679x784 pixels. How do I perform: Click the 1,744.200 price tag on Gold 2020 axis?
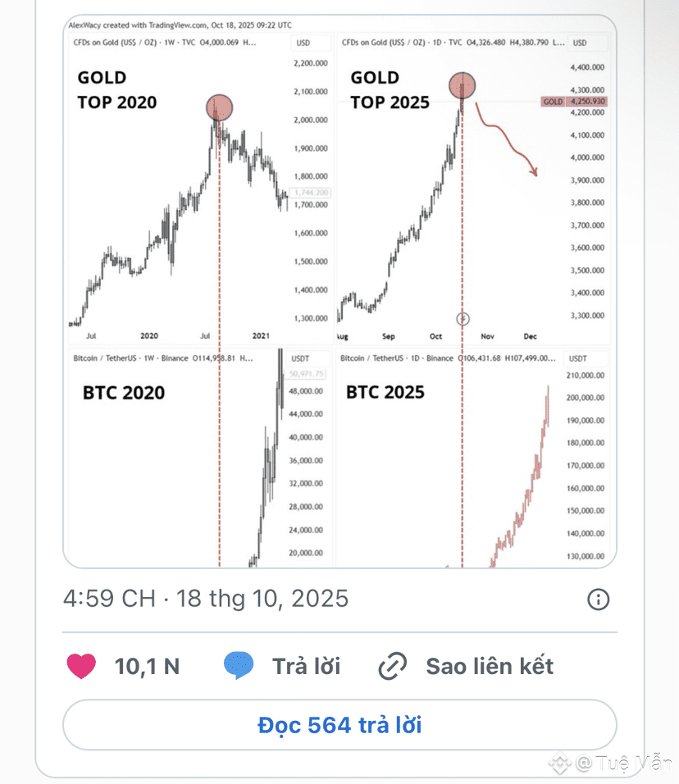coord(312,193)
